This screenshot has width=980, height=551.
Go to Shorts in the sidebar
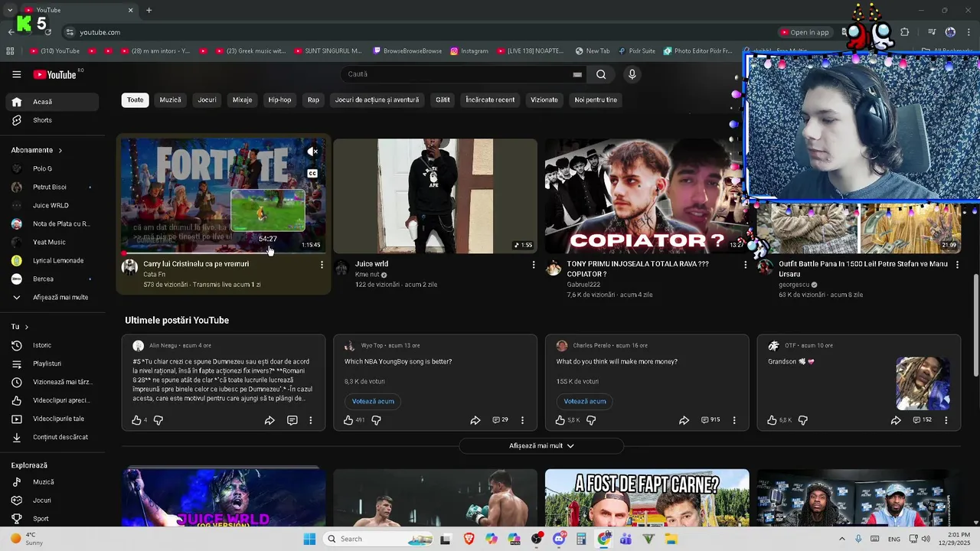click(x=52, y=120)
